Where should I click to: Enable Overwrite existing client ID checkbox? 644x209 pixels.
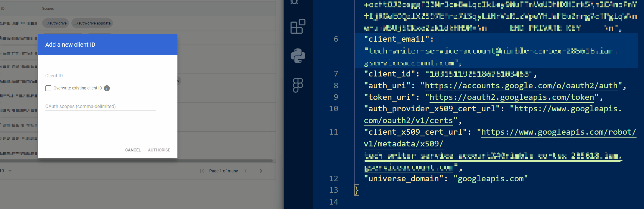[48, 88]
